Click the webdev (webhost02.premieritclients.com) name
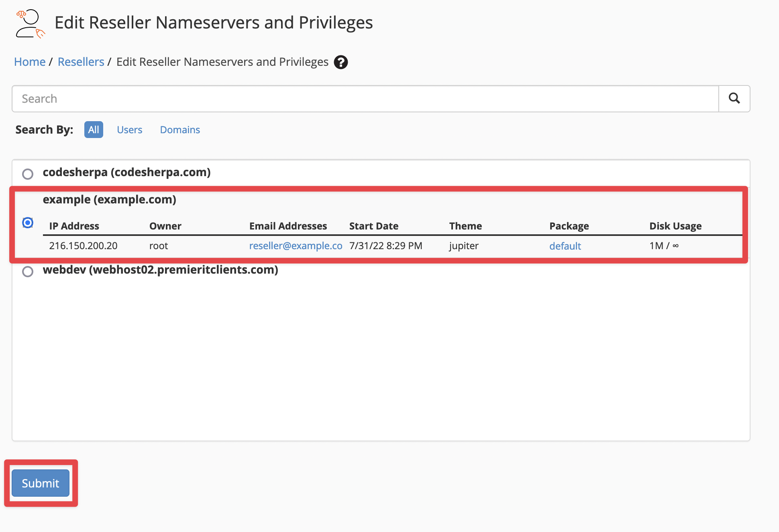This screenshot has height=532, width=779. (161, 270)
